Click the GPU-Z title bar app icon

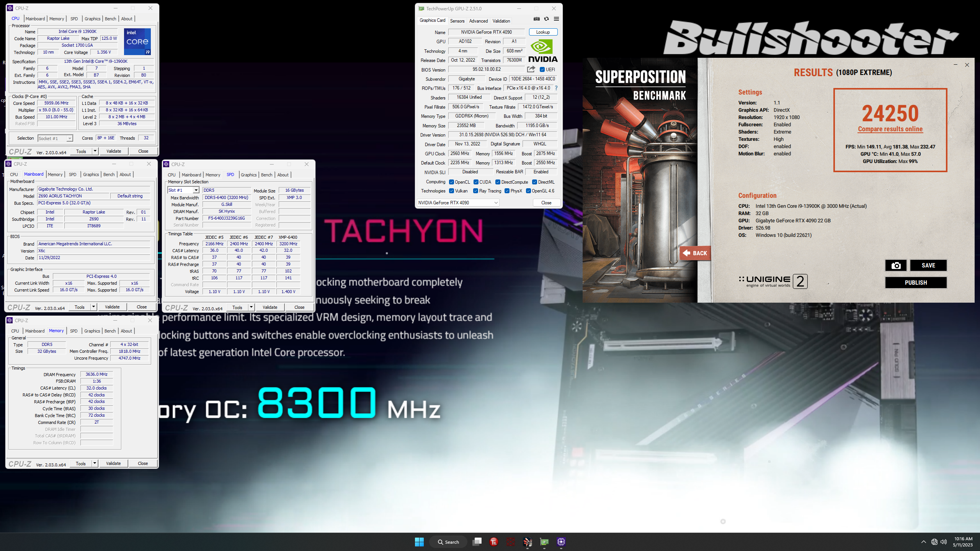[x=421, y=8]
